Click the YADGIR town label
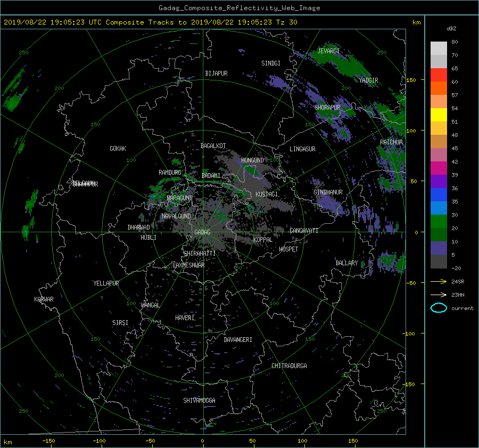479x448 pixels. coord(368,80)
